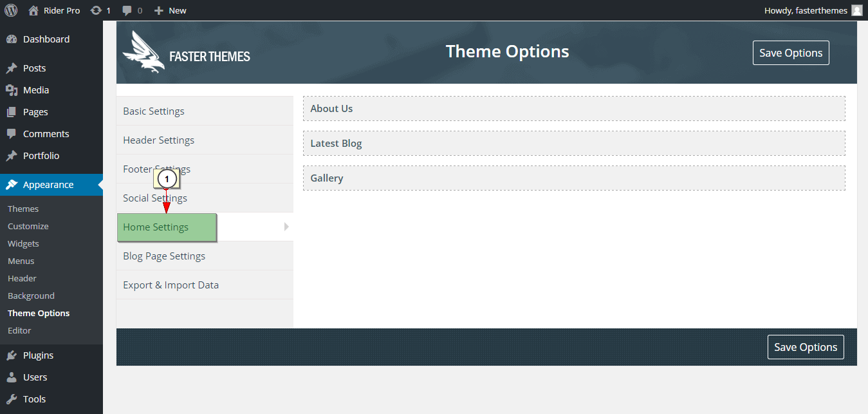The width and height of the screenshot is (868, 414).
Task: Expand the Gallery section
Action: [574, 178]
